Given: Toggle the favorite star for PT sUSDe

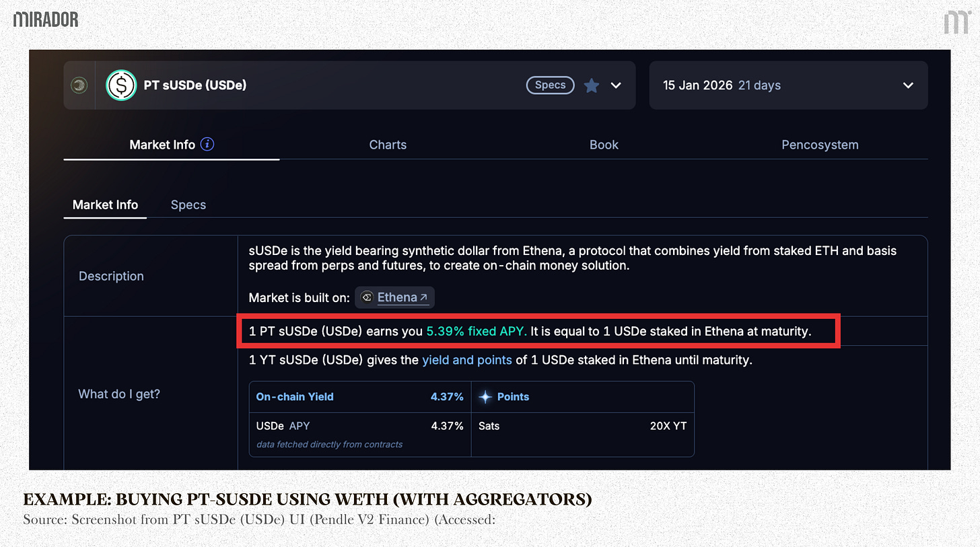Looking at the screenshot, I should click(591, 85).
